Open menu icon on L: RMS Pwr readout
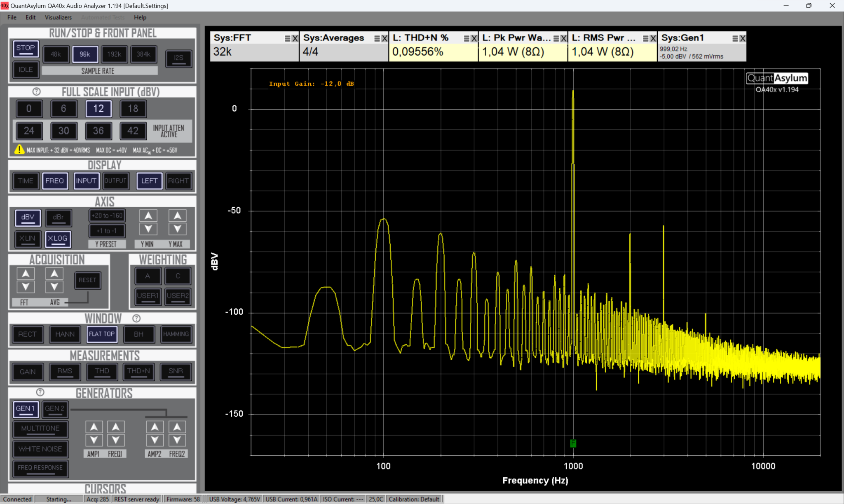The height and width of the screenshot is (504, 844). (646, 38)
